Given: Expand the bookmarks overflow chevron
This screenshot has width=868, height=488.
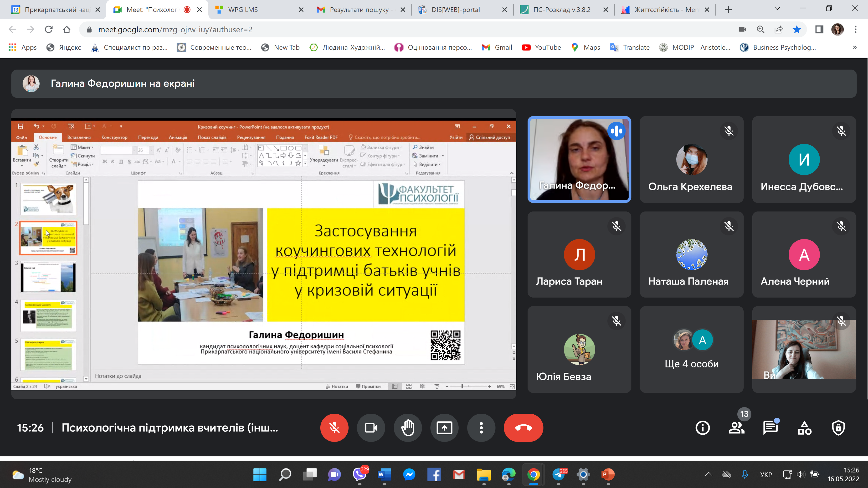Looking at the screenshot, I should (x=854, y=47).
